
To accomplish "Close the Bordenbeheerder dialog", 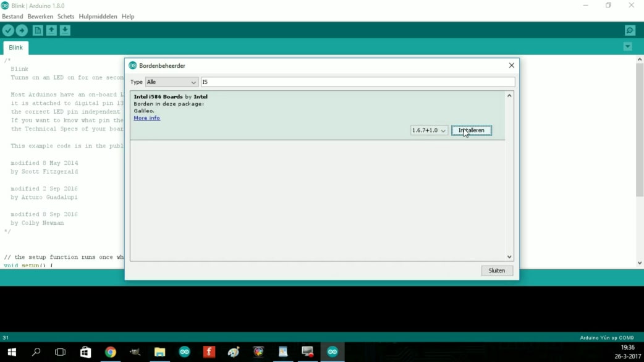I will coord(511,65).
